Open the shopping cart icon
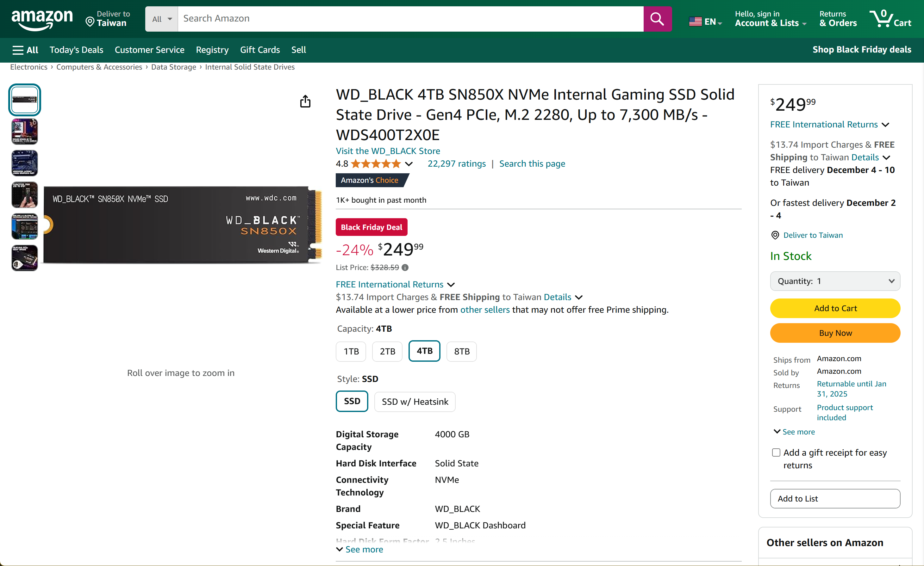The image size is (924, 566). [890, 18]
